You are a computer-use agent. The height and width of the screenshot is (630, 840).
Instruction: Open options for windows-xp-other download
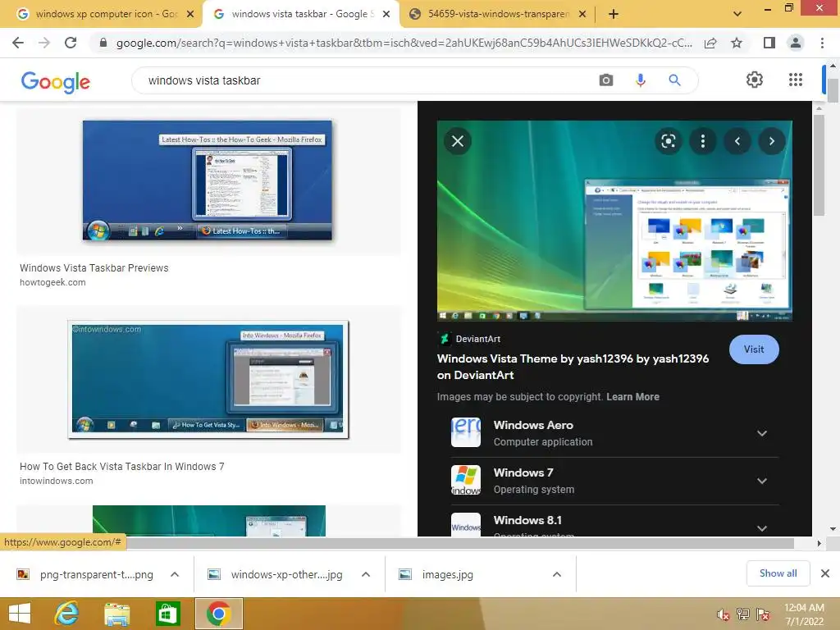pyautogui.click(x=366, y=574)
